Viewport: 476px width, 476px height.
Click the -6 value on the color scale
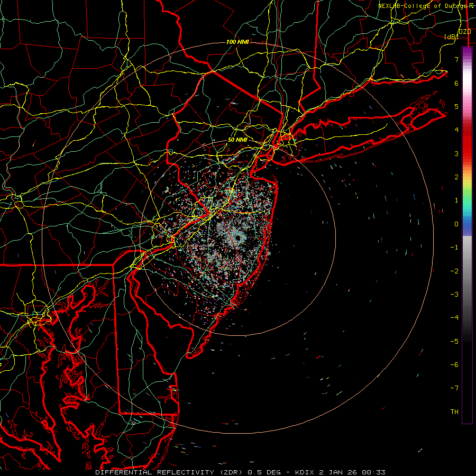pos(454,364)
